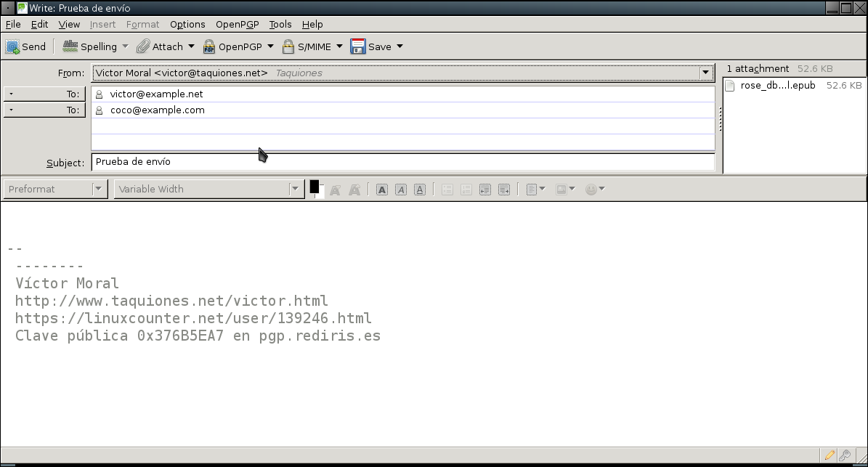Open the Tools menu

280,25
